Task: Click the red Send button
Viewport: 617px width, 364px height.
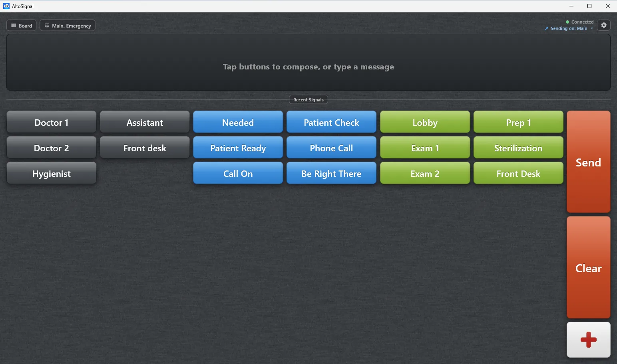Action: [588, 162]
